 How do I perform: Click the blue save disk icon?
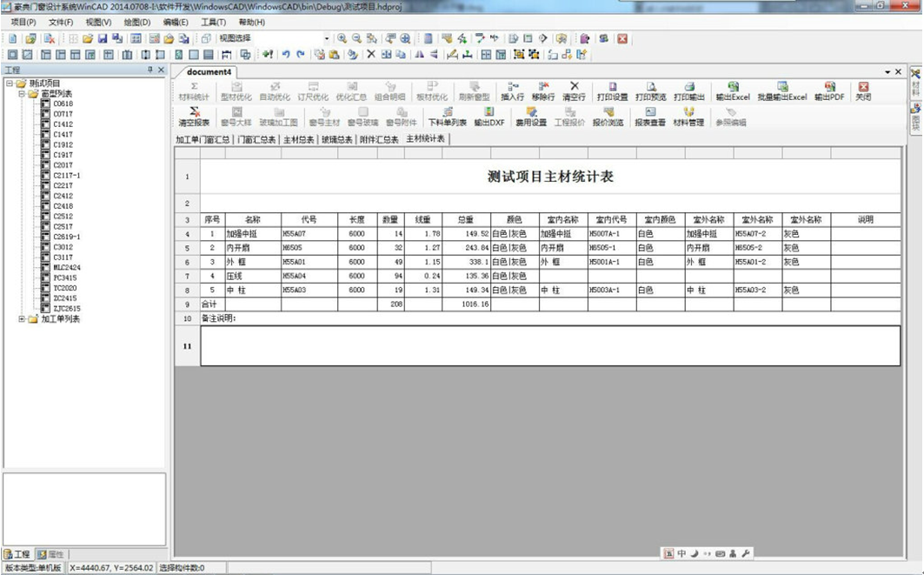[x=103, y=38]
